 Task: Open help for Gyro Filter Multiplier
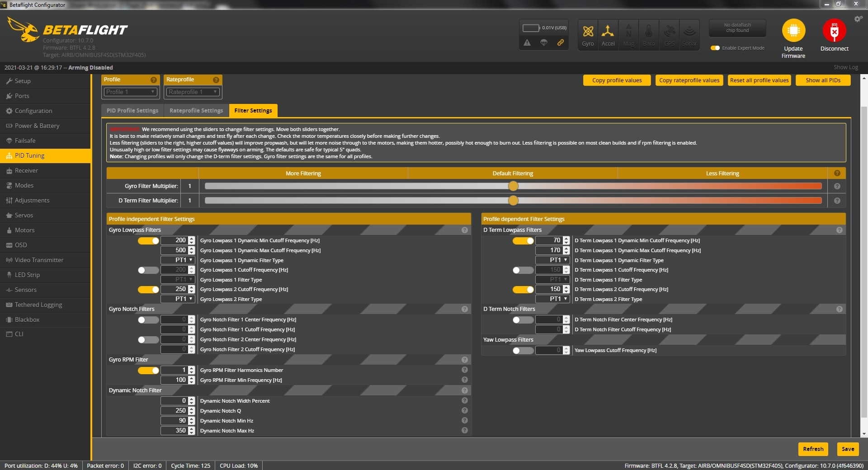tap(837, 186)
